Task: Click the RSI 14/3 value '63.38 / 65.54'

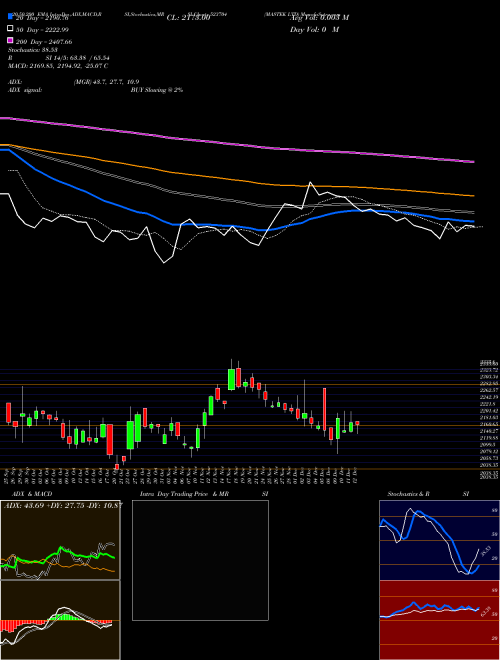Action: [90, 58]
